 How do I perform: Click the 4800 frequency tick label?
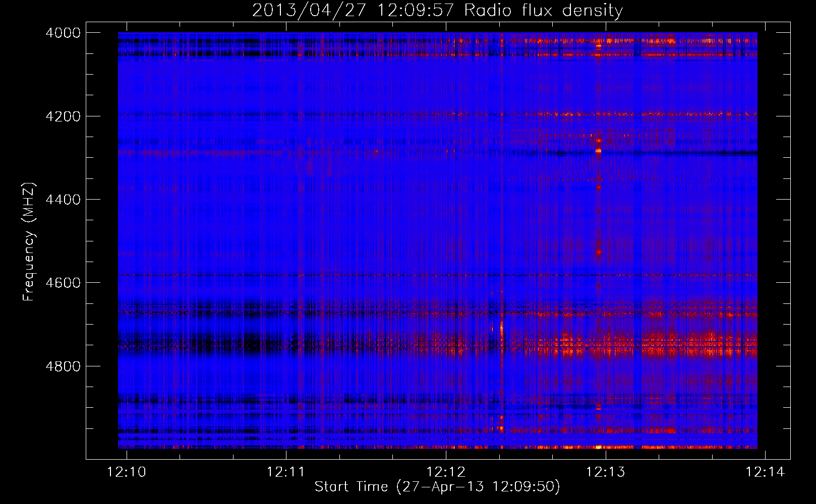[x=63, y=366]
